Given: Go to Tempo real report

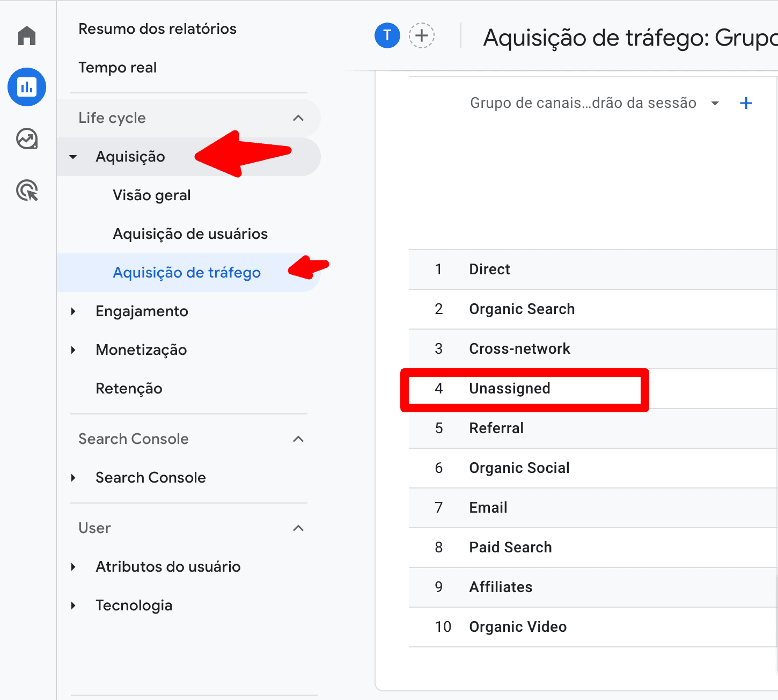Looking at the screenshot, I should pyautogui.click(x=118, y=68).
